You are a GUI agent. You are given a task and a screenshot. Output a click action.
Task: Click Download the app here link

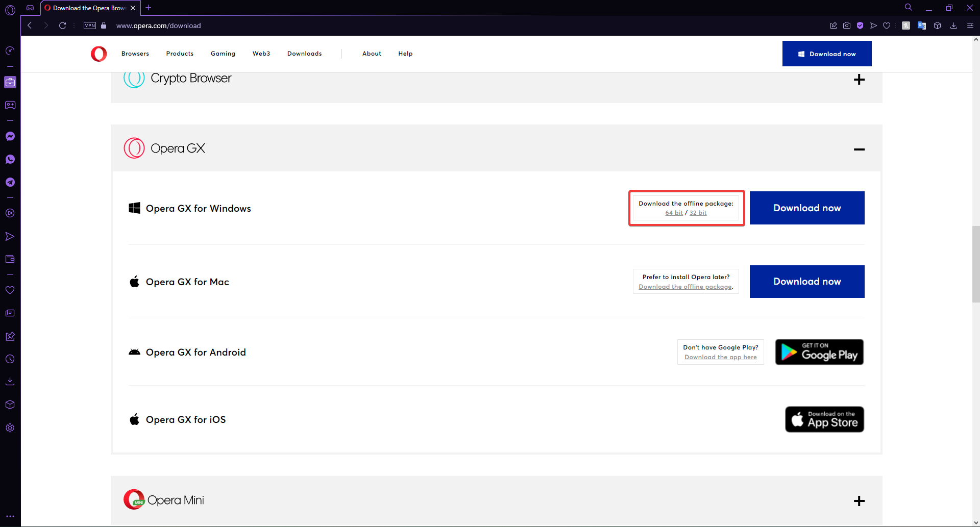pos(721,357)
